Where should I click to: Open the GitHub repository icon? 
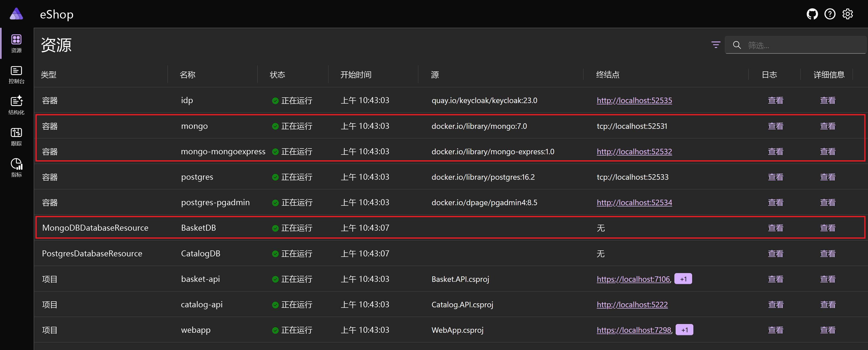tap(812, 14)
